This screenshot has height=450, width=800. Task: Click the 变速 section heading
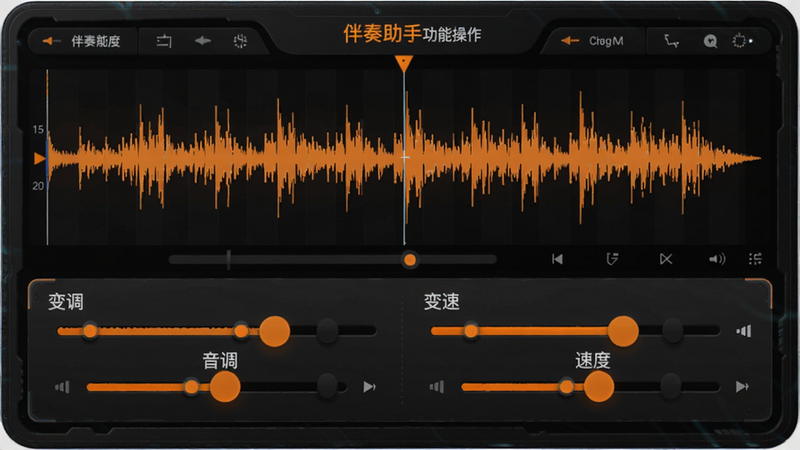[441, 302]
